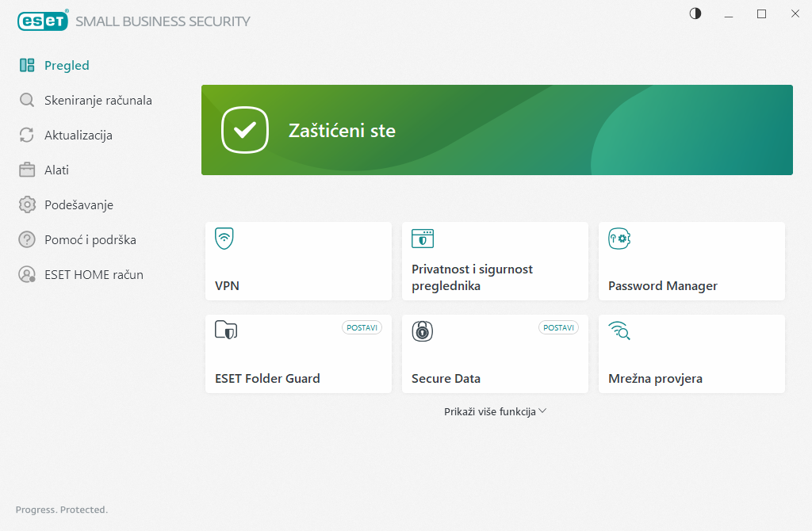The height and width of the screenshot is (531, 812).
Task: Select Alati in the sidebar
Action: coord(56,170)
